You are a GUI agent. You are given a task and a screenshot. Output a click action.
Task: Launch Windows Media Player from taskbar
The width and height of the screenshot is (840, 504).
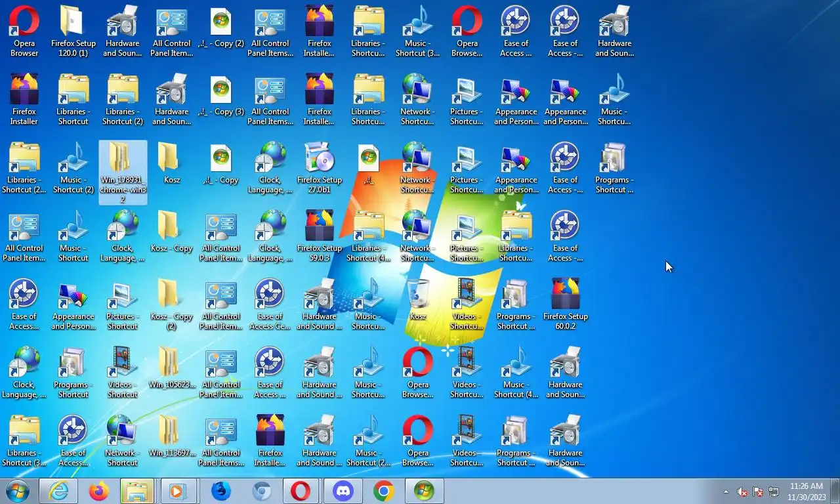178,491
